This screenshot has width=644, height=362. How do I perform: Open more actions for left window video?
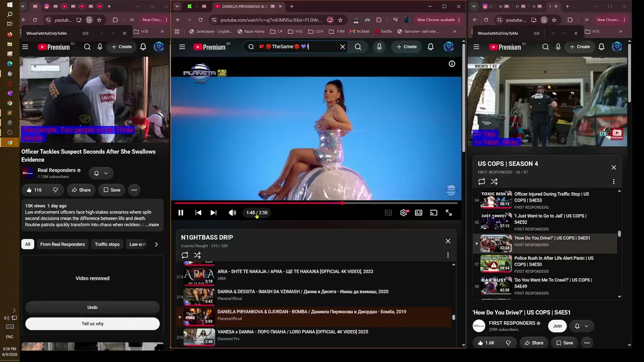click(134, 190)
